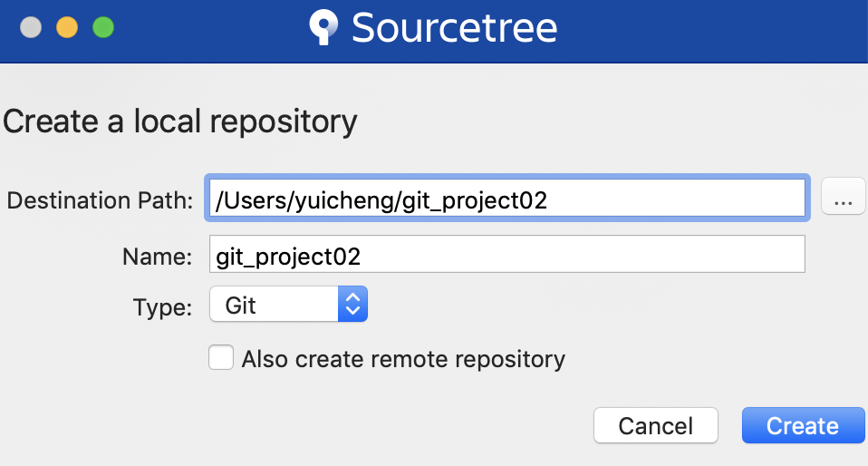
Task: Click into the Name field with git_project02
Action: coord(507,254)
